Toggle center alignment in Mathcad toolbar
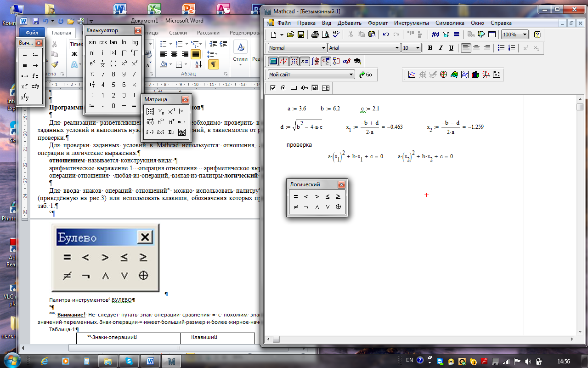588x368 pixels. point(477,48)
